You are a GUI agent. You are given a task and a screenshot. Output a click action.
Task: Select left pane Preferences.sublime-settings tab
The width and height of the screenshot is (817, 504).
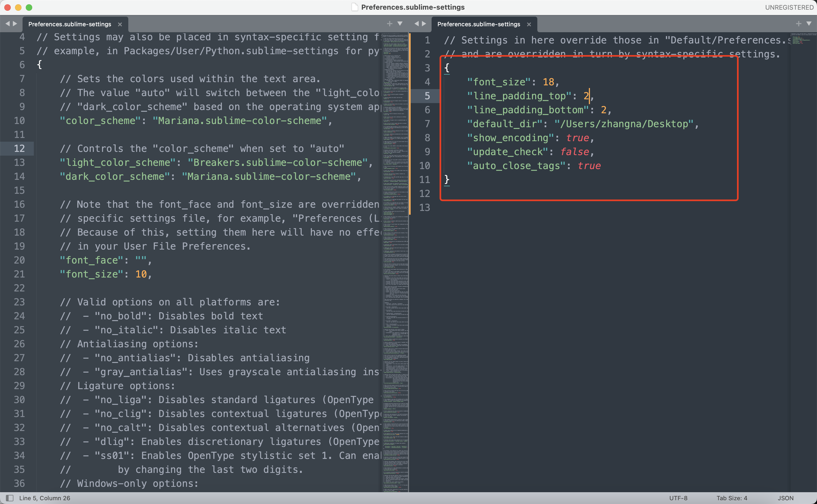click(x=70, y=24)
